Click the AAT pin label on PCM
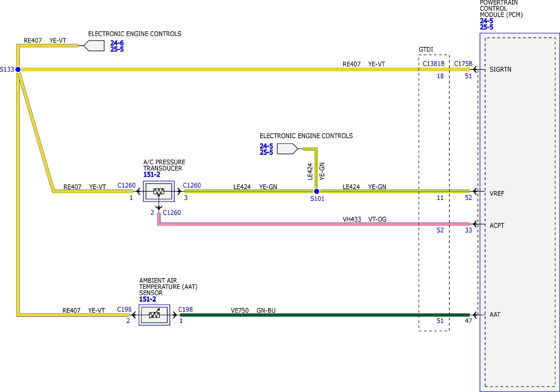This screenshot has height=392, width=560. pyautogui.click(x=495, y=314)
